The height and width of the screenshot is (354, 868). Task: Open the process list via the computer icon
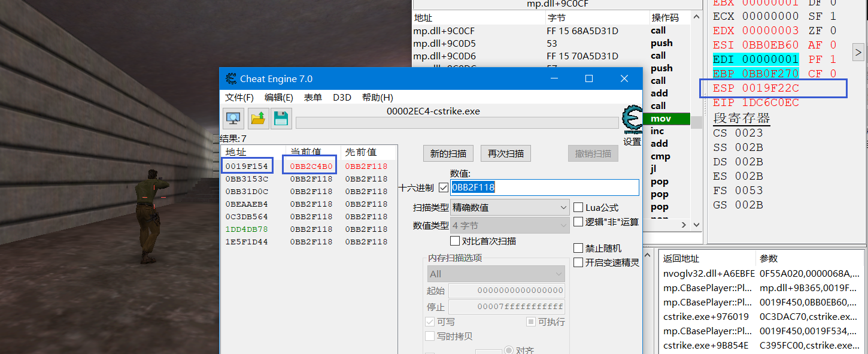(x=233, y=119)
